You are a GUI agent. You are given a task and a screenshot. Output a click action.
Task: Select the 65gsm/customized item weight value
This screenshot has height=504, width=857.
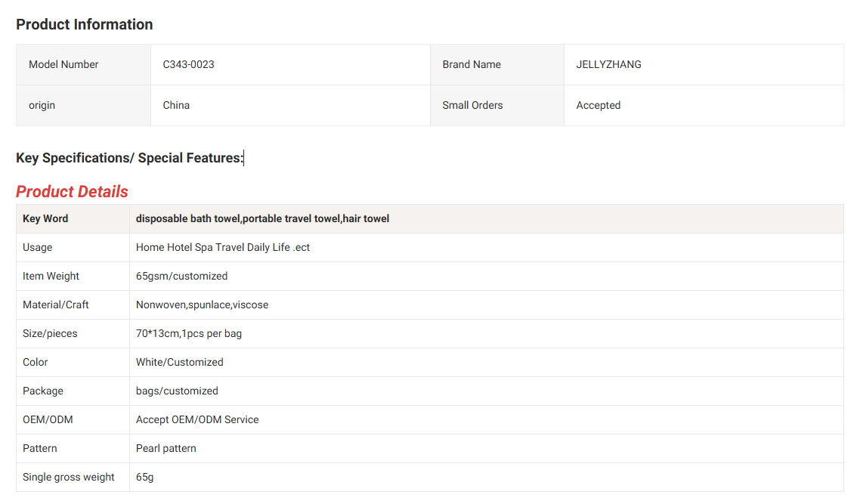coord(181,276)
